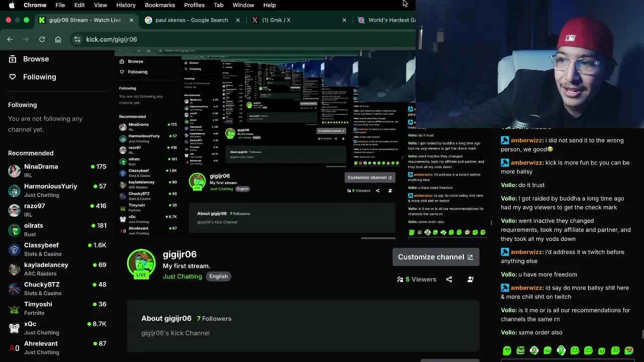Click amberwizz name on "kick is more fun" message
Screen dimensions: 644x362
point(526,163)
